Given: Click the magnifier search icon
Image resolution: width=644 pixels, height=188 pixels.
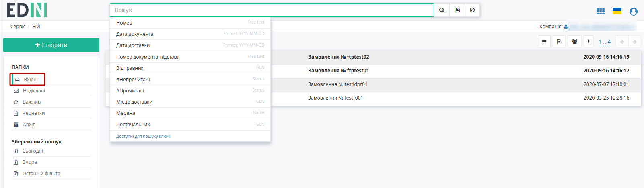Looking at the screenshot, I should point(442,10).
